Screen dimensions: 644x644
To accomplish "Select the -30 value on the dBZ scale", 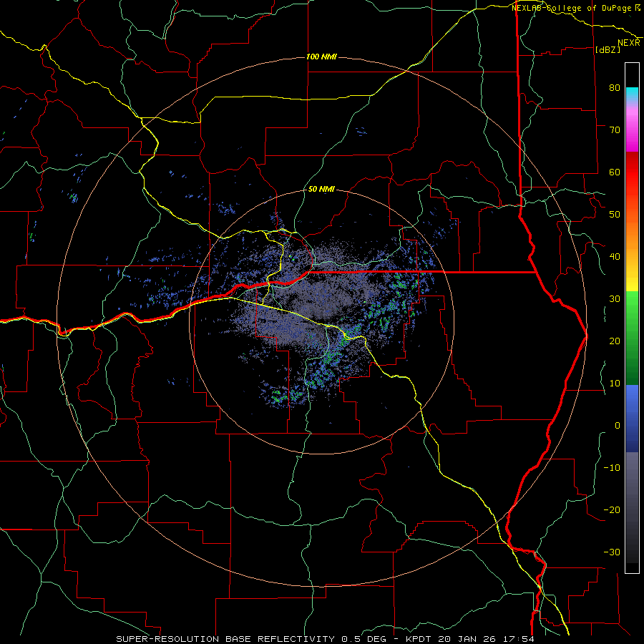I will (x=612, y=552).
